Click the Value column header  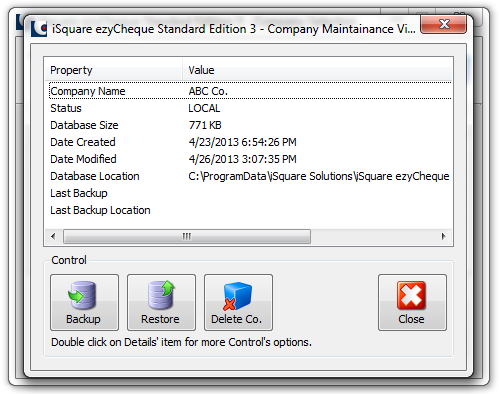(x=317, y=70)
